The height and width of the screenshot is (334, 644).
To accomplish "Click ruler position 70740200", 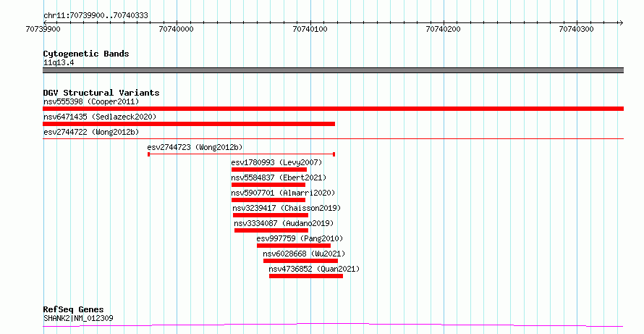I will (443, 29).
